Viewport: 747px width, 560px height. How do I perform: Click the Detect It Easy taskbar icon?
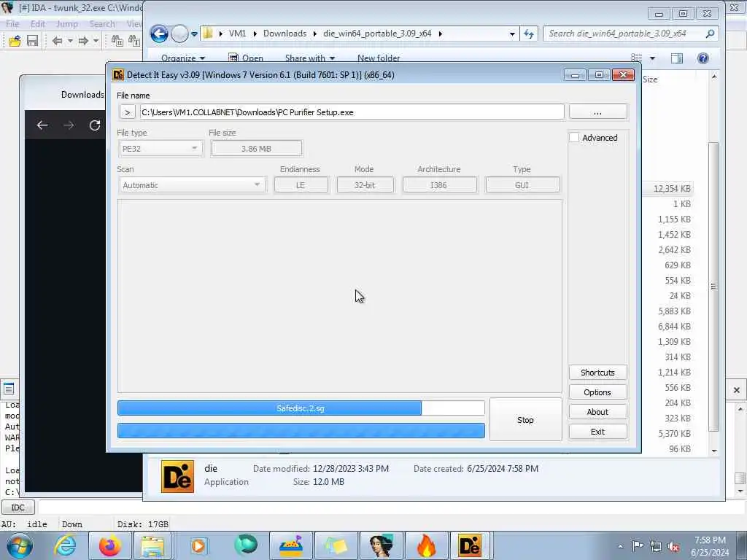(469, 545)
